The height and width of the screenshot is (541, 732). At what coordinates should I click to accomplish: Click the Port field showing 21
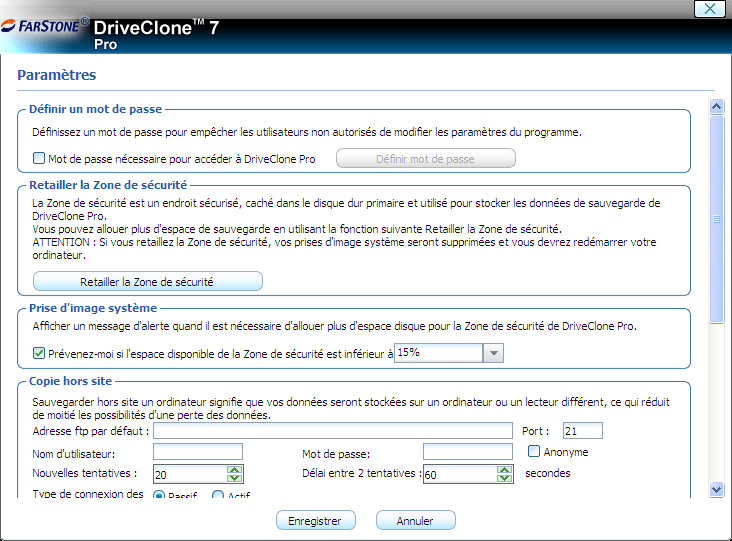pos(583,430)
